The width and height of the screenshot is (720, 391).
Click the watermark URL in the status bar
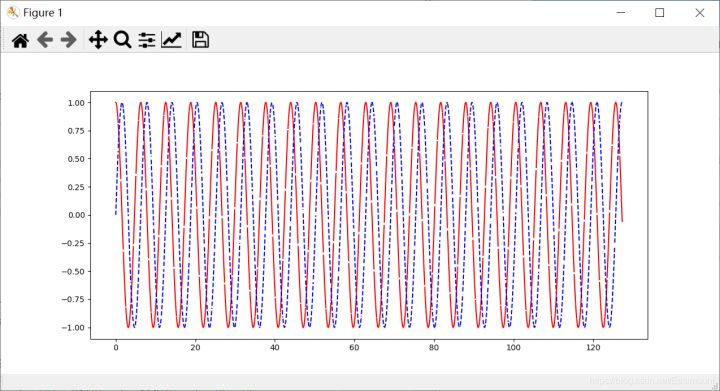pos(652,380)
